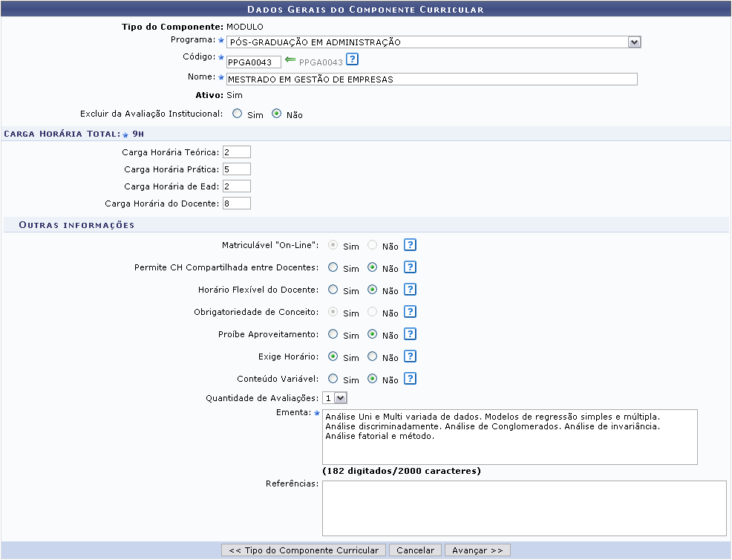Click into the Referências text area
This screenshot has height=560, width=732.
coord(524,508)
